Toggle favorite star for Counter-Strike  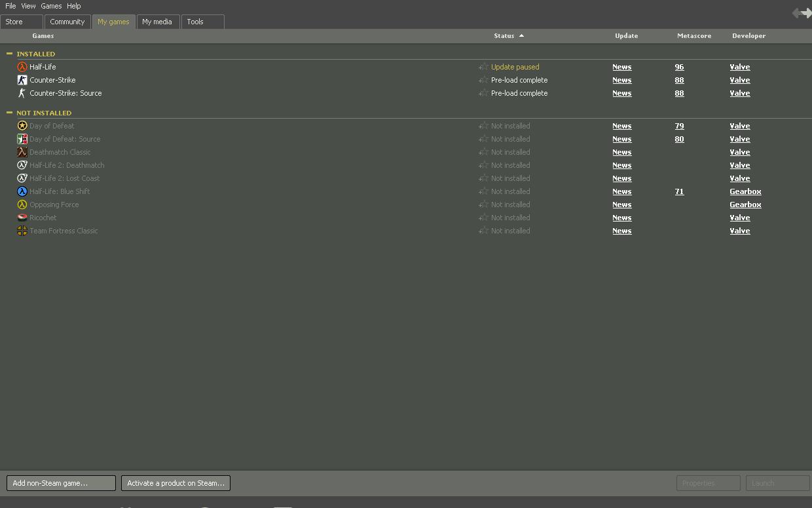click(x=483, y=80)
